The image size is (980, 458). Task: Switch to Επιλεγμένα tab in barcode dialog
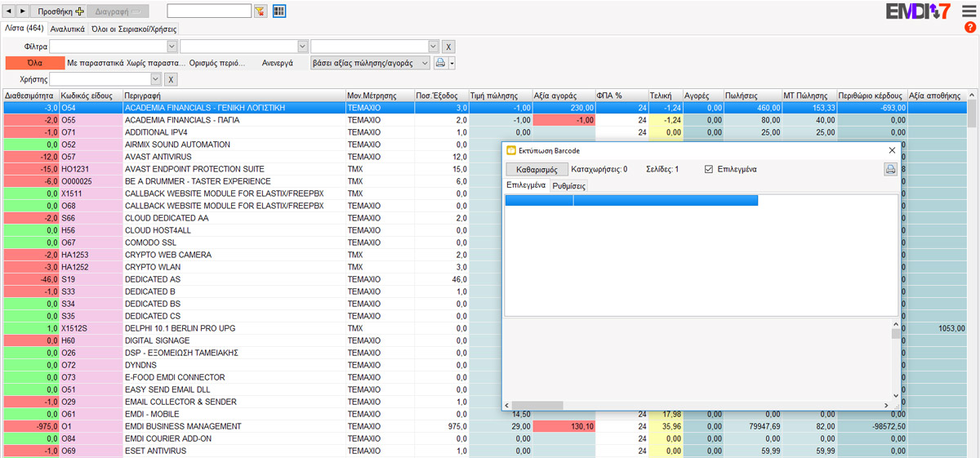526,185
